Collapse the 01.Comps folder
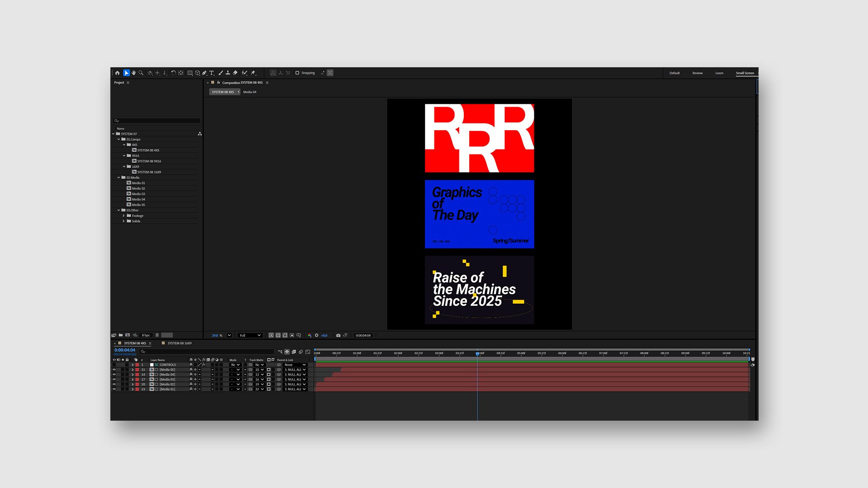The image size is (868, 488). 119,139
